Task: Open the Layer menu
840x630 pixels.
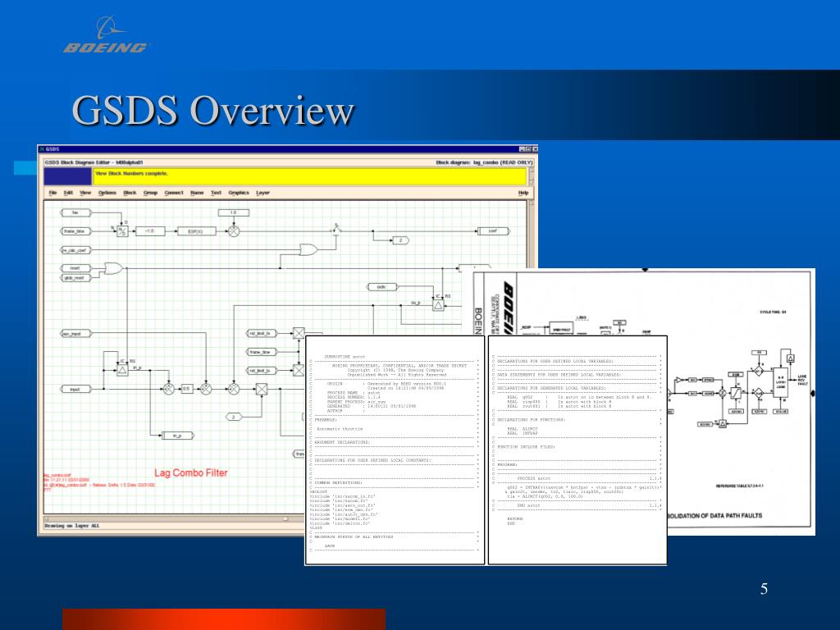Action: point(262,193)
